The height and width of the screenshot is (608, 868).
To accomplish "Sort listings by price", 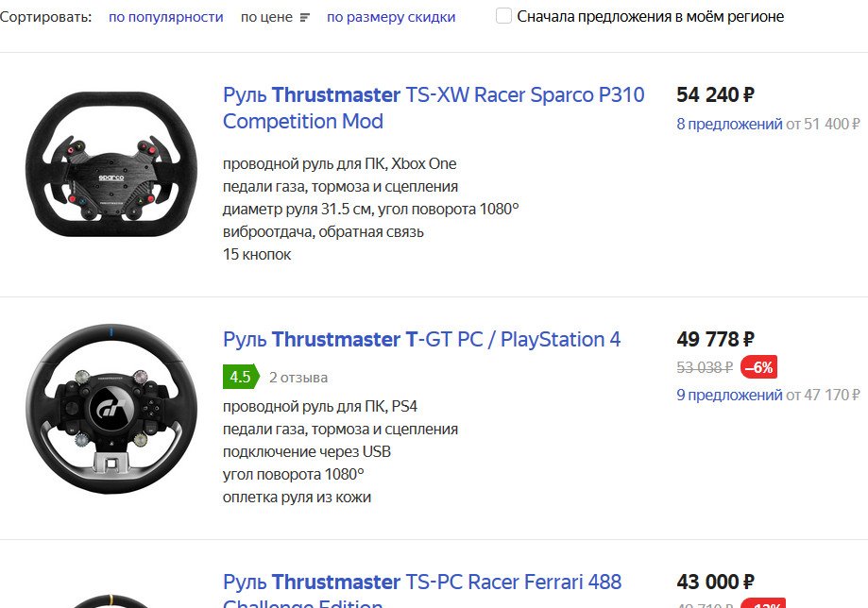I will pyautogui.click(x=266, y=17).
